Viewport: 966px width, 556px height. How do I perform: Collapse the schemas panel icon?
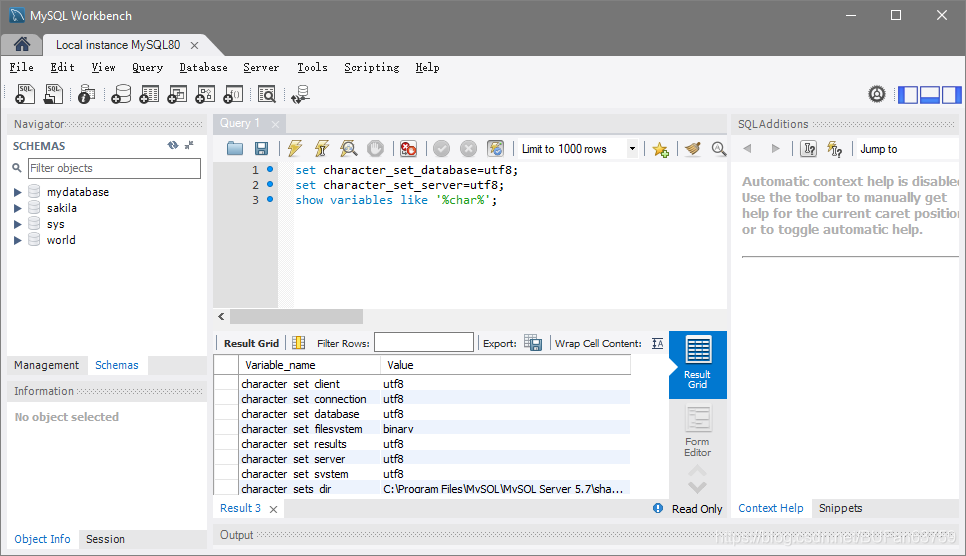189,145
